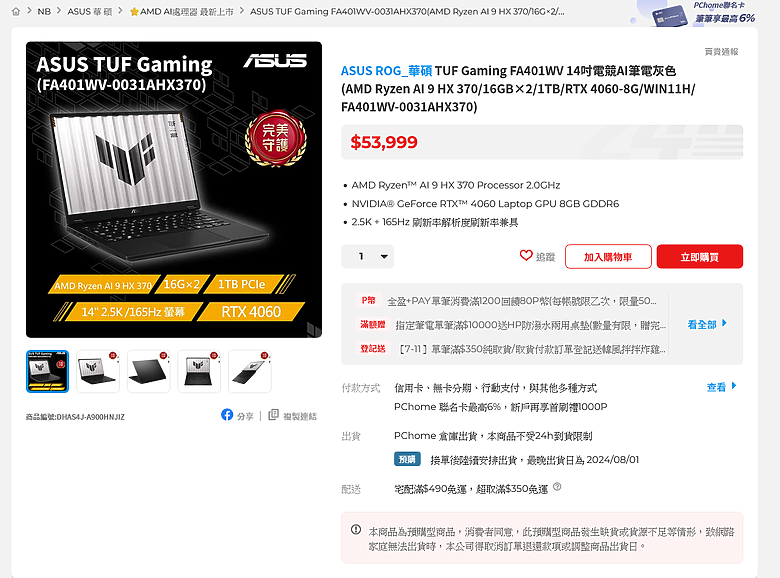Open ASUS 華碩 breadcrumb item
The image size is (780, 578).
[x=90, y=11]
